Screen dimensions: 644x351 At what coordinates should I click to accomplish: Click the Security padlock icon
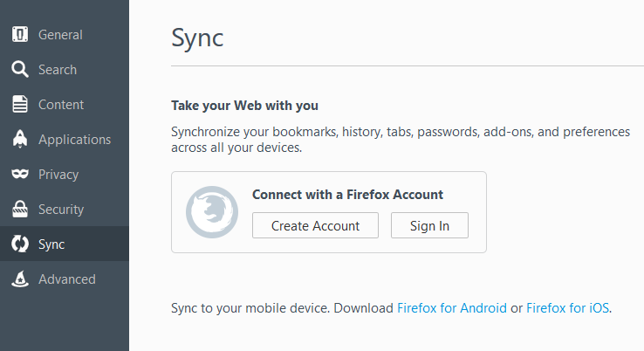20,209
